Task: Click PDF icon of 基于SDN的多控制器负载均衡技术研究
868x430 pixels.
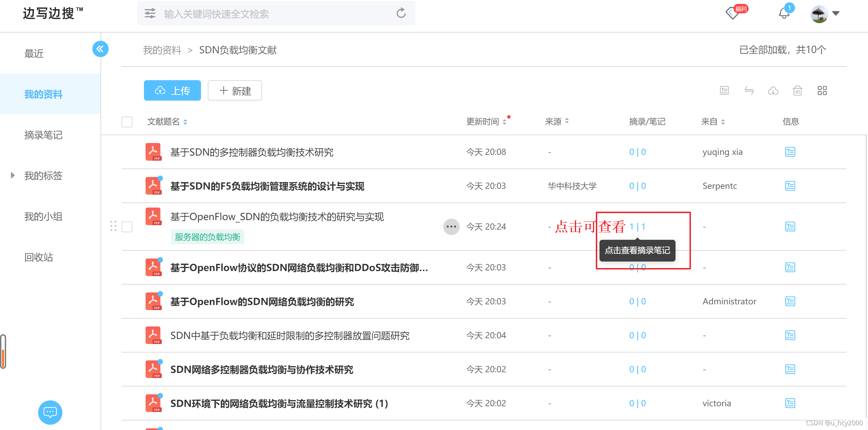Action: [x=153, y=152]
